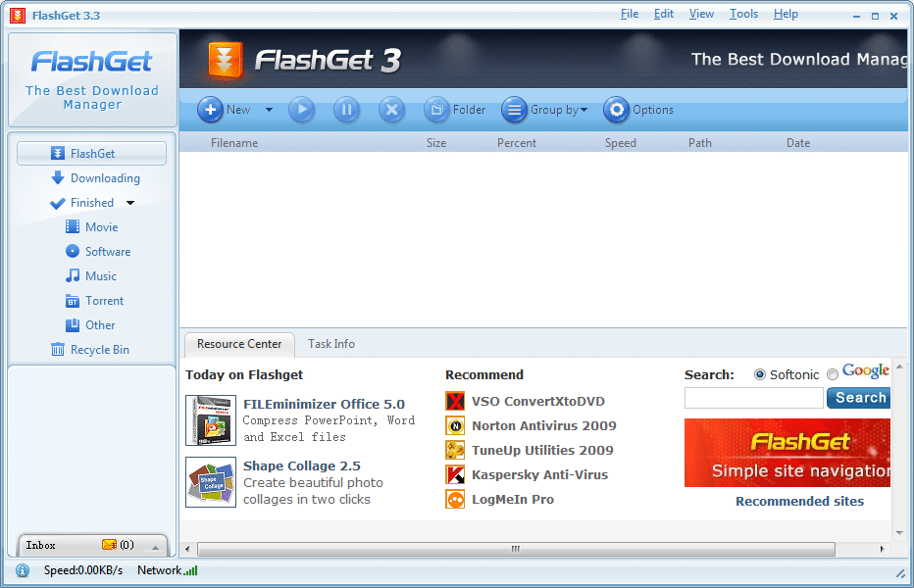Open the Recommended sites link
Viewport: 914px width, 588px height.
pos(799,501)
